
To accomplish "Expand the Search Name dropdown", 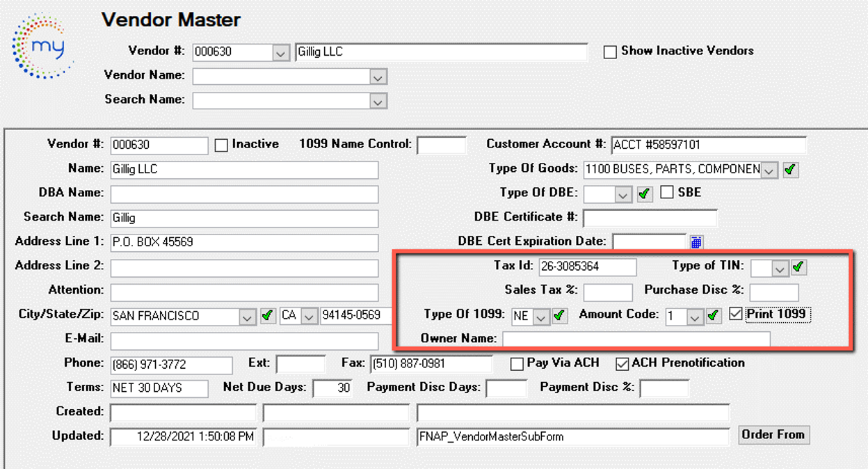I will point(378,101).
